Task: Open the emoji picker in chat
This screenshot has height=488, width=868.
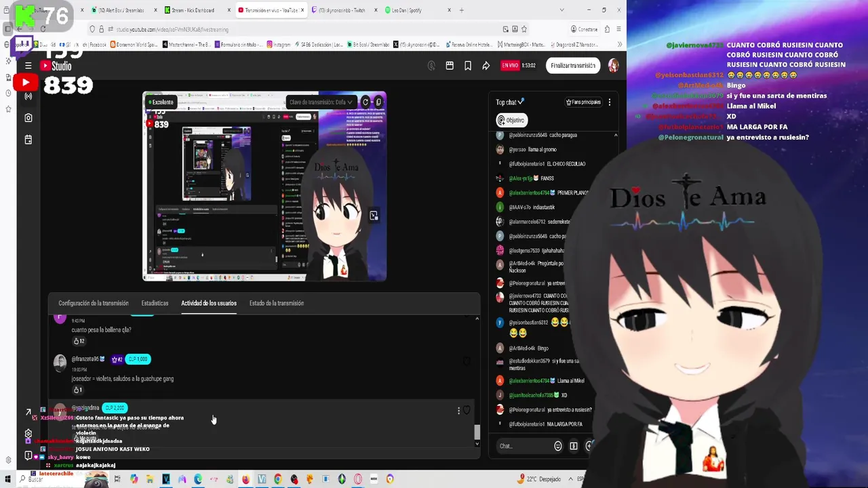Action: point(558,446)
